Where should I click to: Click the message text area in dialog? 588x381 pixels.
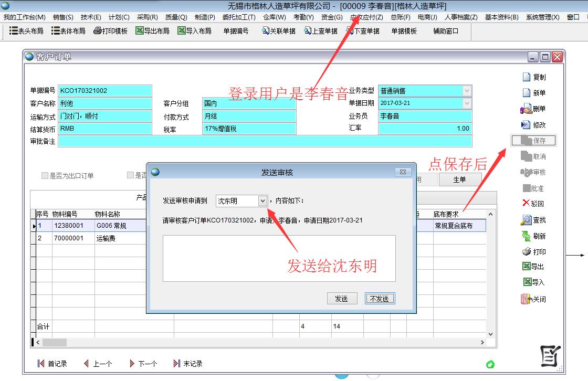pos(279,258)
